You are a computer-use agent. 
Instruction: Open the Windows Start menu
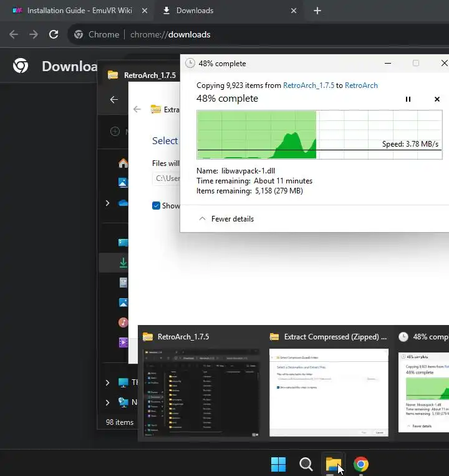(278, 464)
